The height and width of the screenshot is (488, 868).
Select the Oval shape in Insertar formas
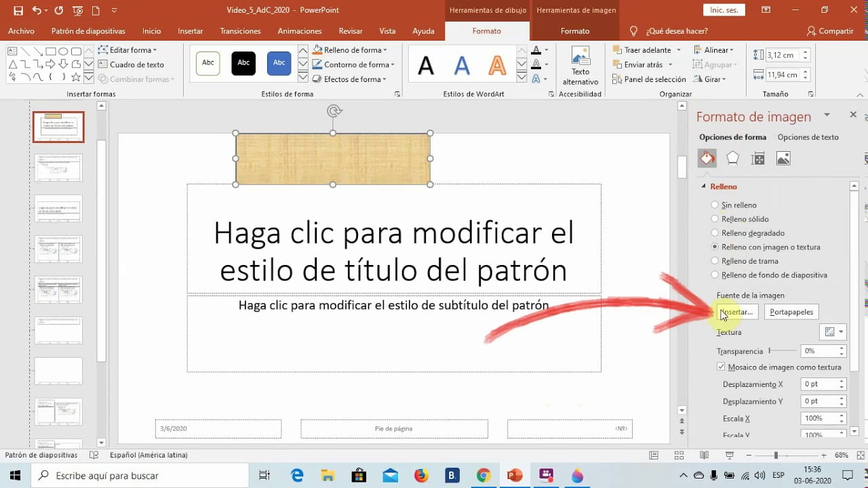click(x=62, y=50)
